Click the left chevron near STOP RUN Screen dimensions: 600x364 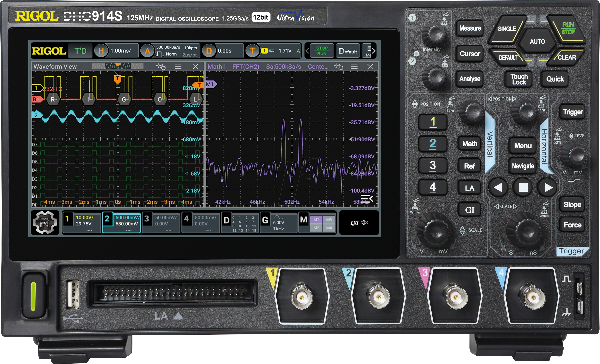point(307,51)
